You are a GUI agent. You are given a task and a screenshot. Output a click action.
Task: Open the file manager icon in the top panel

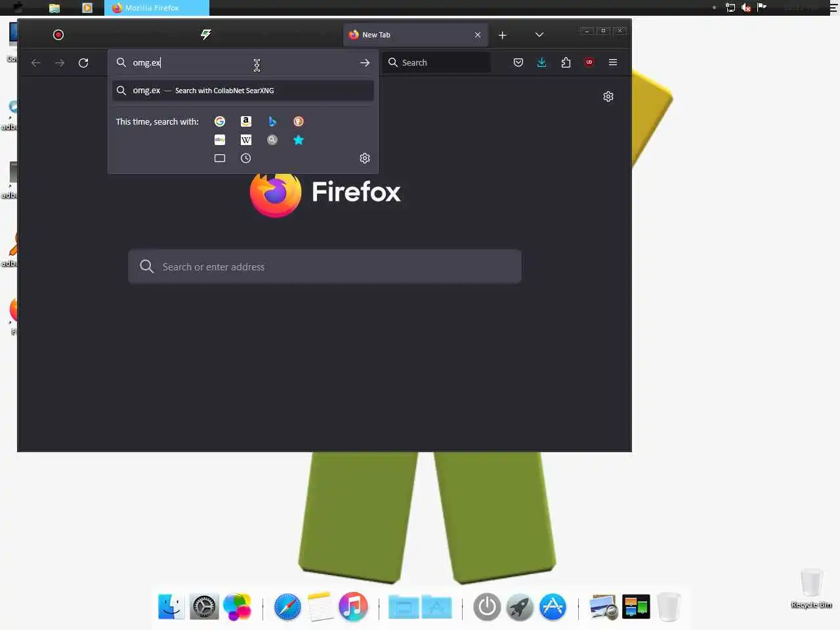(54, 8)
